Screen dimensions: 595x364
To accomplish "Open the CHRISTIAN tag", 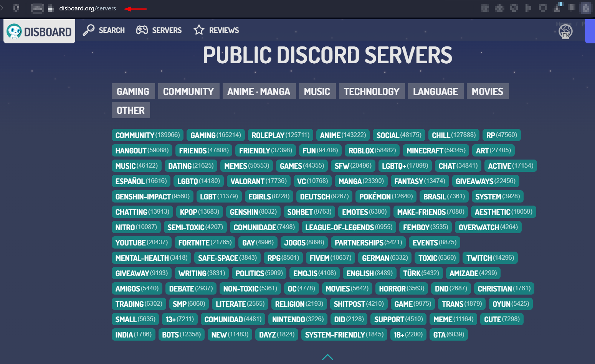I will pos(504,288).
